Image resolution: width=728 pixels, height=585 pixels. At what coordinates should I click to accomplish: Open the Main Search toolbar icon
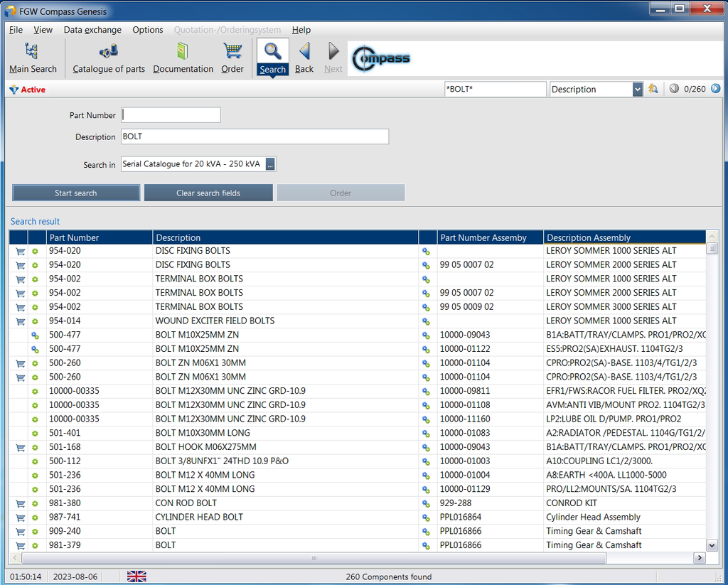click(32, 52)
